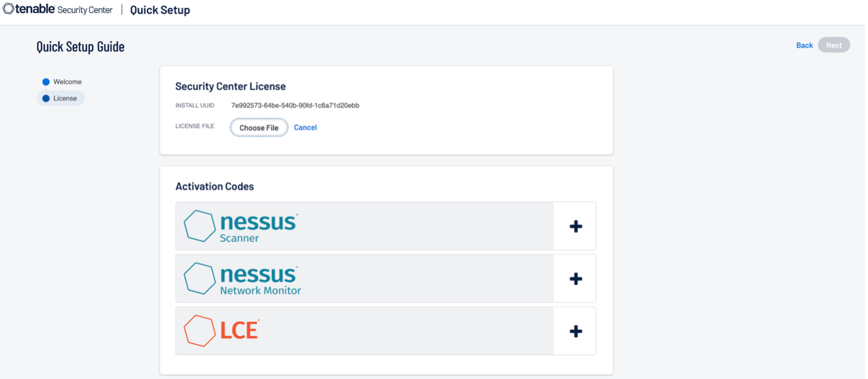Open the License step label
The height and width of the screenshot is (379, 868).
coord(65,98)
